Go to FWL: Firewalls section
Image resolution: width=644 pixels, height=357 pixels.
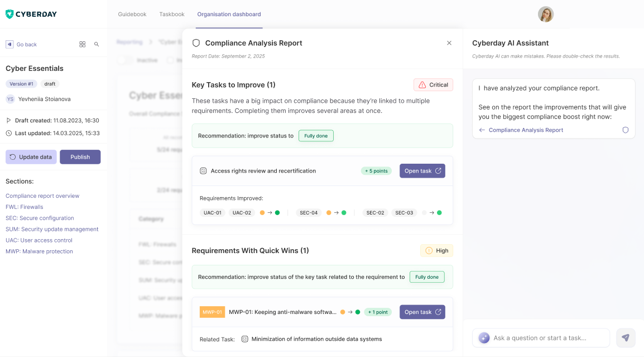pyautogui.click(x=24, y=207)
